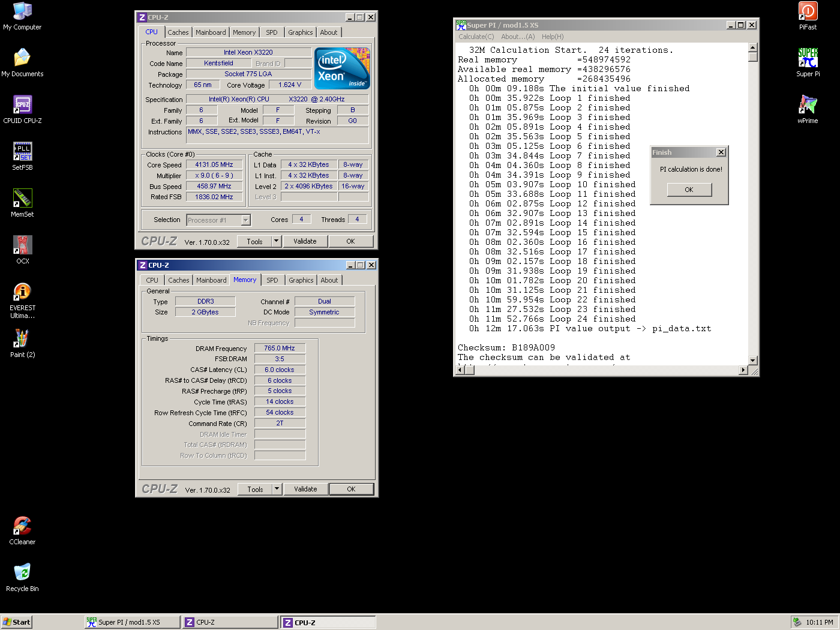Viewport: 840px width, 630px height.
Task: Click the taskbar clock showing 10:11 PM
Action: pos(820,622)
